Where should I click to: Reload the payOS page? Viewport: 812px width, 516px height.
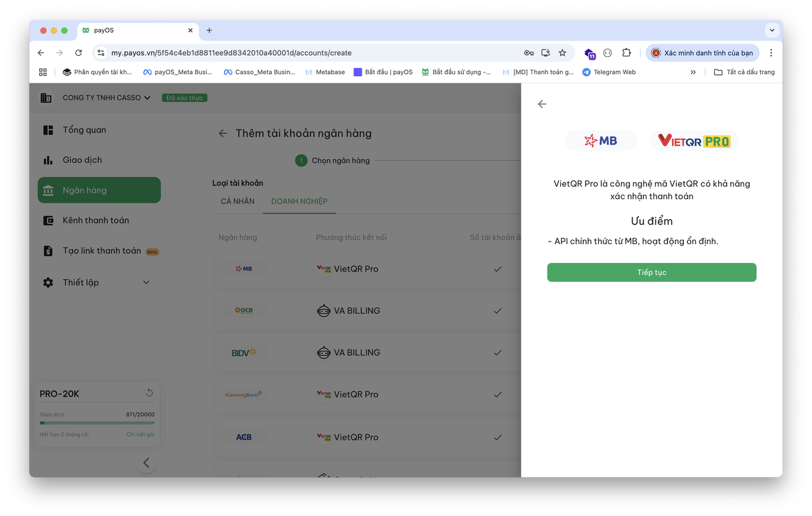click(79, 53)
